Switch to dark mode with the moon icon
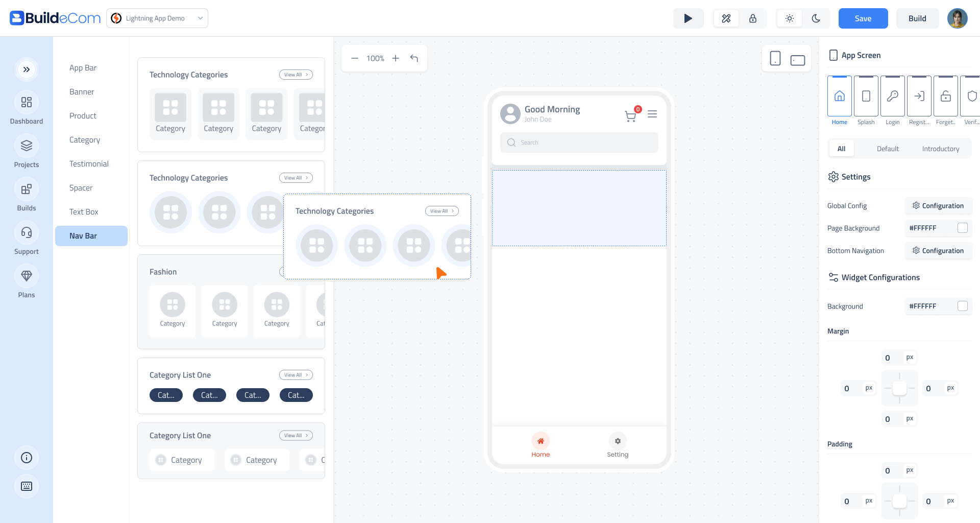Image resolution: width=980 pixels, height=523 pixels. click(816, 18)
